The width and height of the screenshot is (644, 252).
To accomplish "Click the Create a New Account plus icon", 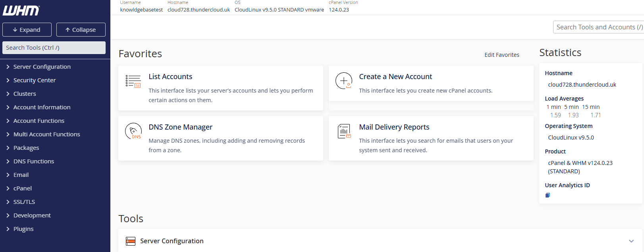I will point(344,80).
